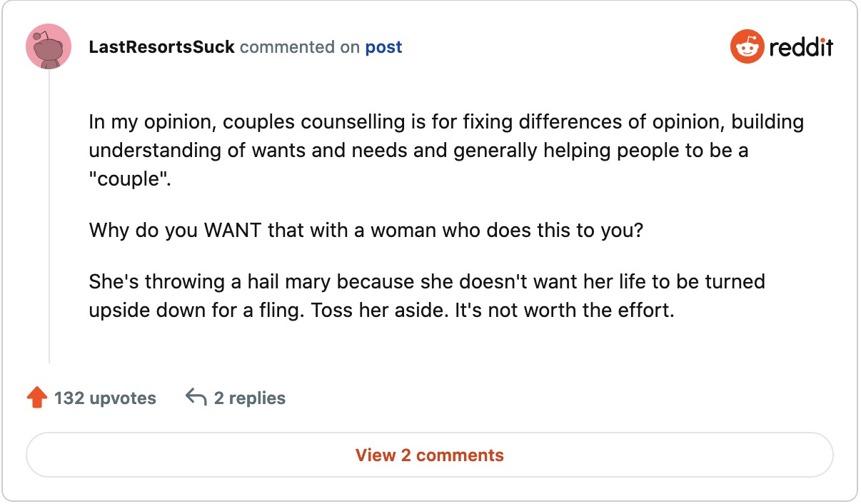The image size is (861, 504).
Task: Click the orange upvote arrow icon
Action: point(36,398)
